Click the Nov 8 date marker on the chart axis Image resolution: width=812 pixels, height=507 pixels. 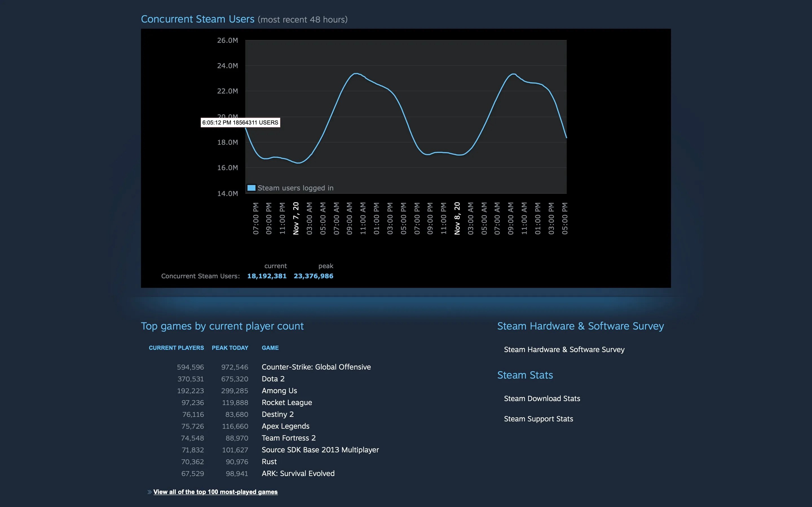(x=457, y=218)
